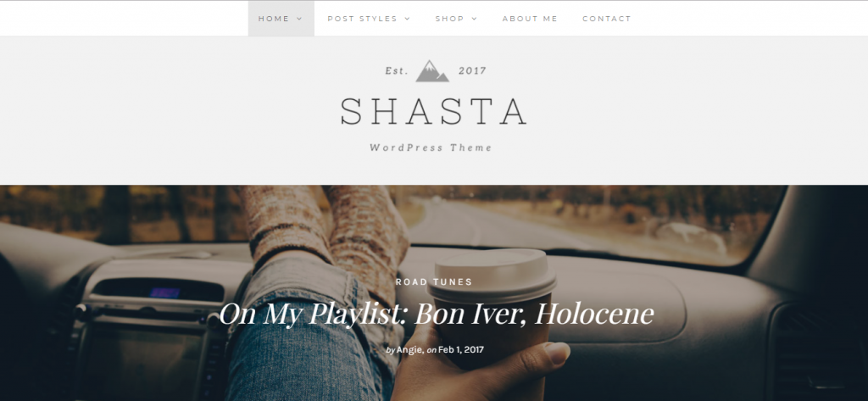The height and width of the screenshot is (401, 868).
Task: Click the WordPress Theme tagline
Action: click(x=431, y=148)
